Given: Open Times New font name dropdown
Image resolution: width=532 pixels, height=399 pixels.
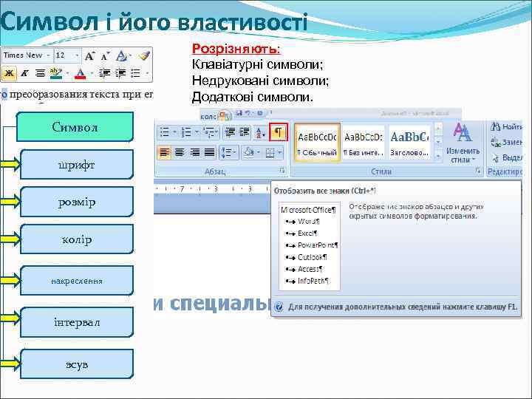Looking at the screenshot, I should [x=48, y=55].
